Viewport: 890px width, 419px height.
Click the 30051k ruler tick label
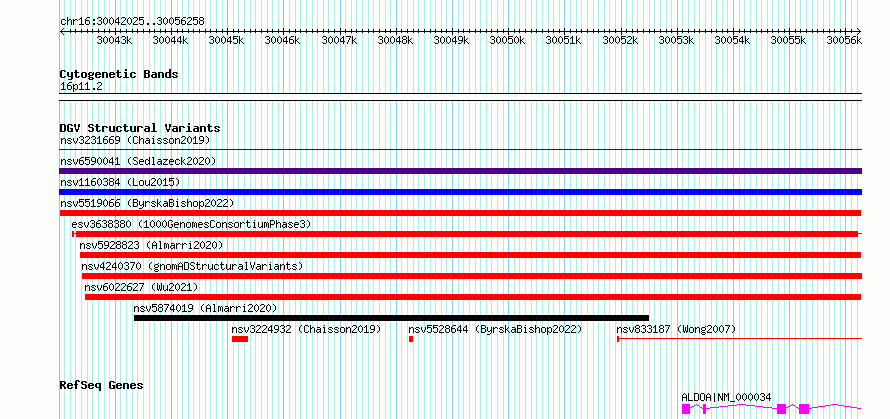point(564,40)
